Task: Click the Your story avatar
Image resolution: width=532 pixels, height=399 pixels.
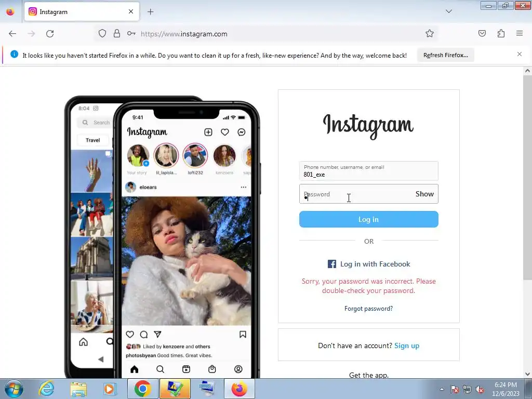Action: [138, 156]
